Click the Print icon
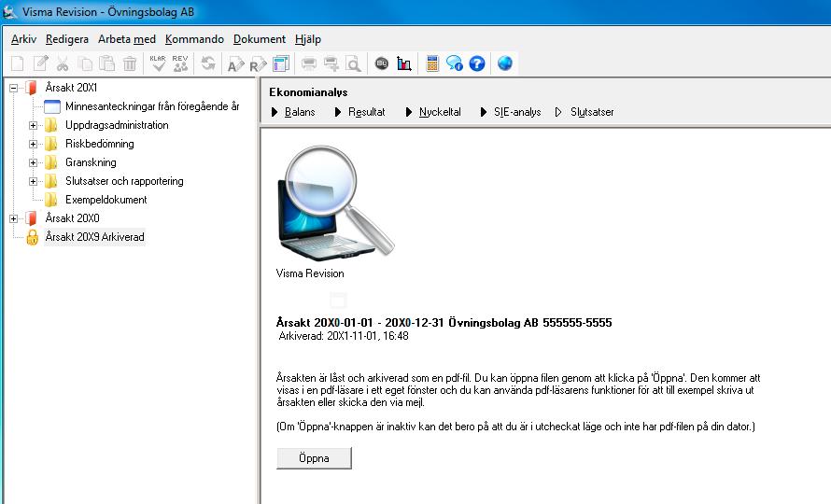Image resolution: width=831 pixels, height=504 pixels. tap(309, 64)
